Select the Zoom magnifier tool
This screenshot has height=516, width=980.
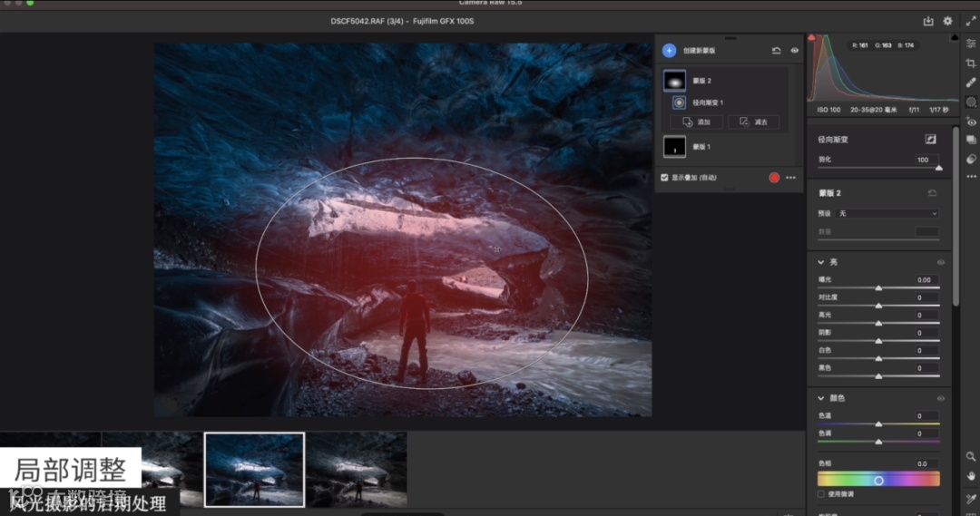pos(971,457)
